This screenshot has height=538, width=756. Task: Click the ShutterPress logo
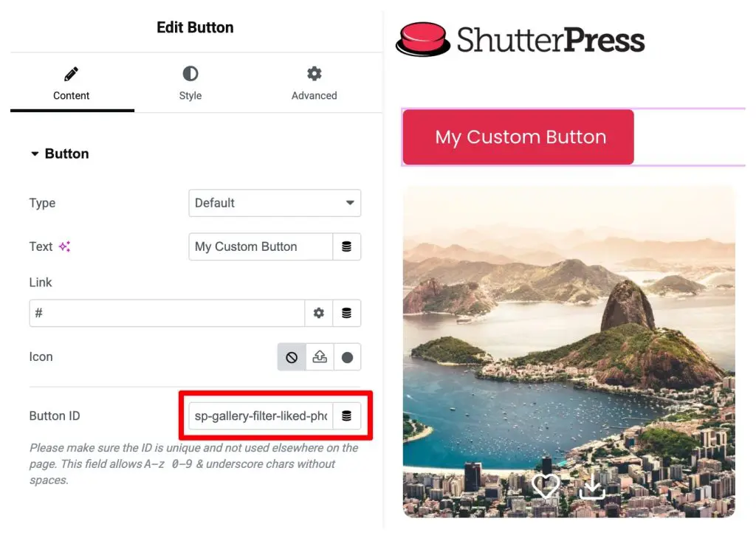[x=520, y=40]
